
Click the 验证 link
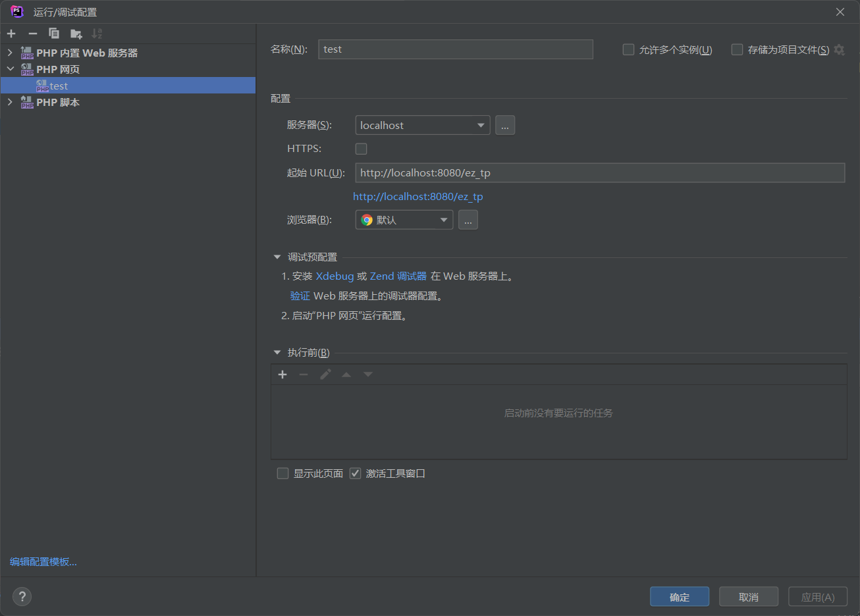[x=300, y=296]
